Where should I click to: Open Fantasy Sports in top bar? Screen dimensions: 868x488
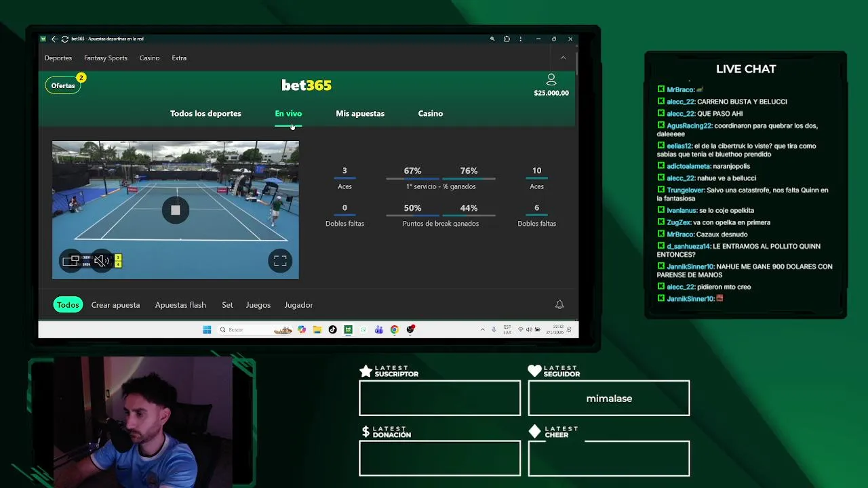click(x=106, y=58)
